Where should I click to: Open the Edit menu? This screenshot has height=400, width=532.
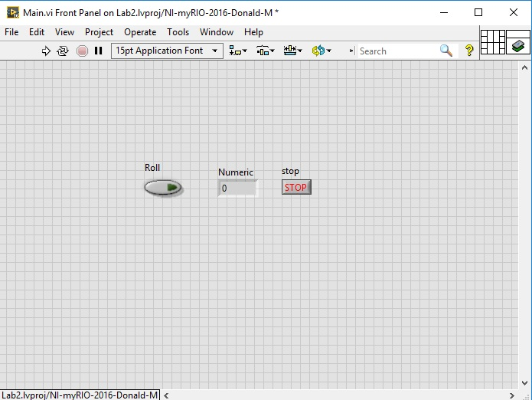[37, 32]
